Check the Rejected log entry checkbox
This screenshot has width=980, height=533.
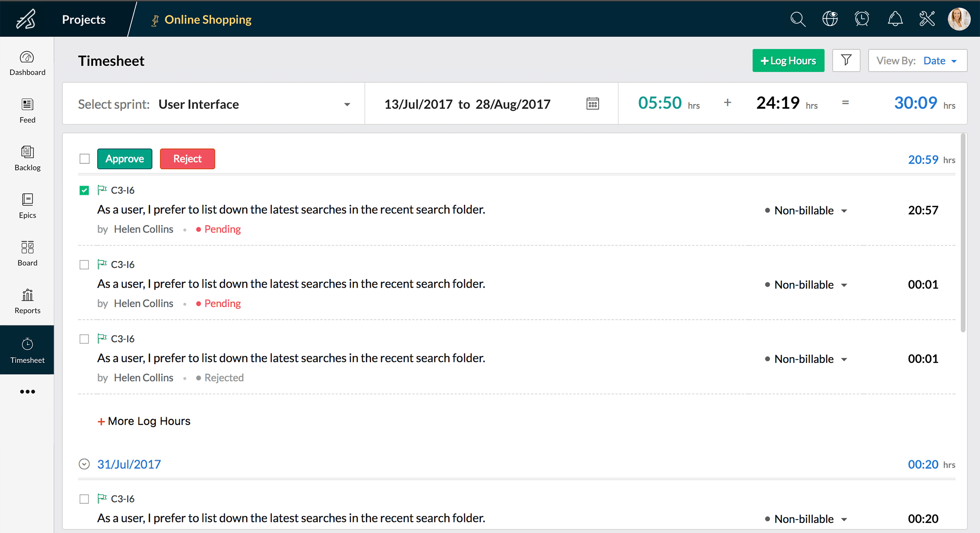click(84, 339)
